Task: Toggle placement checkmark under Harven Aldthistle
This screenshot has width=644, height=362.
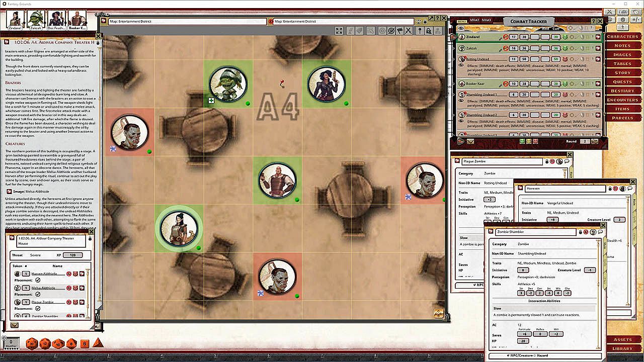Action: pyautogui.click(x=38, y=280)
